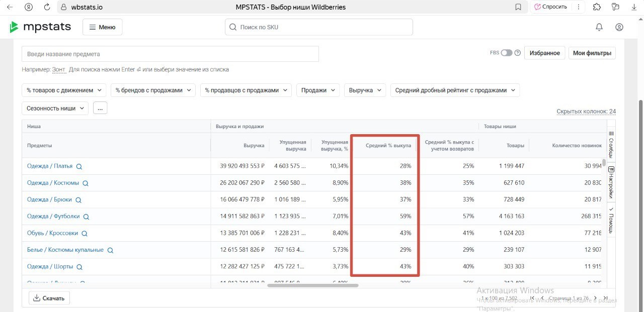
Task: Open the user account icon
Action: (x=619, y=27)
